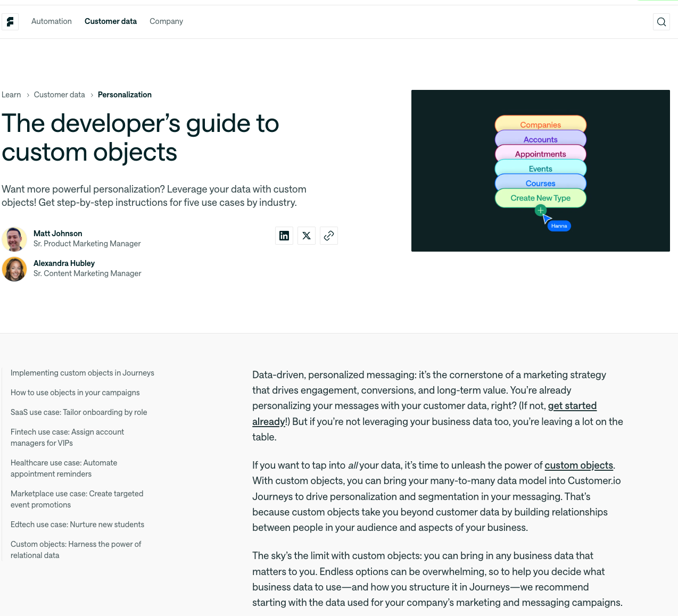Viewport: 678px width, 616px height.
Task: Click 'Sr. Content Marketing Manager' text
Action: (x=87, y=273)
